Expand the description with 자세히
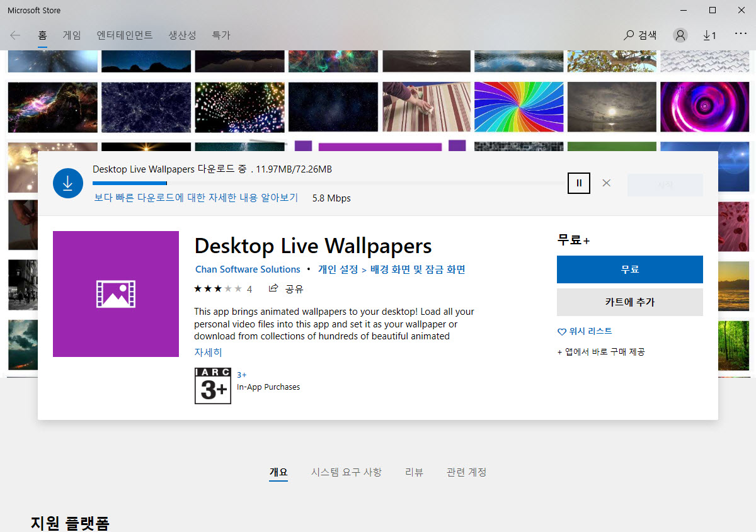 (208, 353)
